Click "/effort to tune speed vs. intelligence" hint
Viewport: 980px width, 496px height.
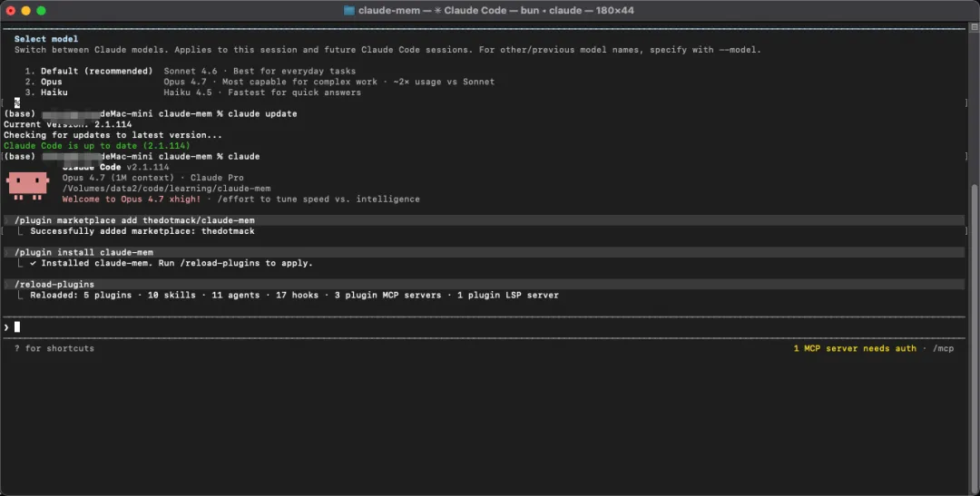pyautogui.click(x=318, y=199)
